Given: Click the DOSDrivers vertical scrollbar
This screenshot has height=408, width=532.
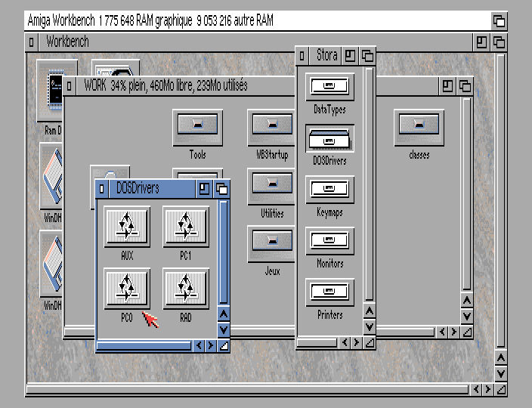Looking at the screenshot, I should (x=224, y=252).
